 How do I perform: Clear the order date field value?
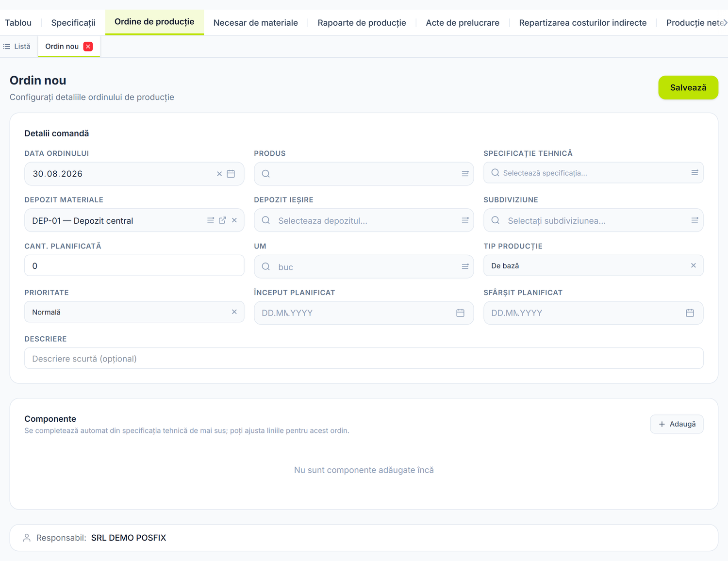coord(219,174)
